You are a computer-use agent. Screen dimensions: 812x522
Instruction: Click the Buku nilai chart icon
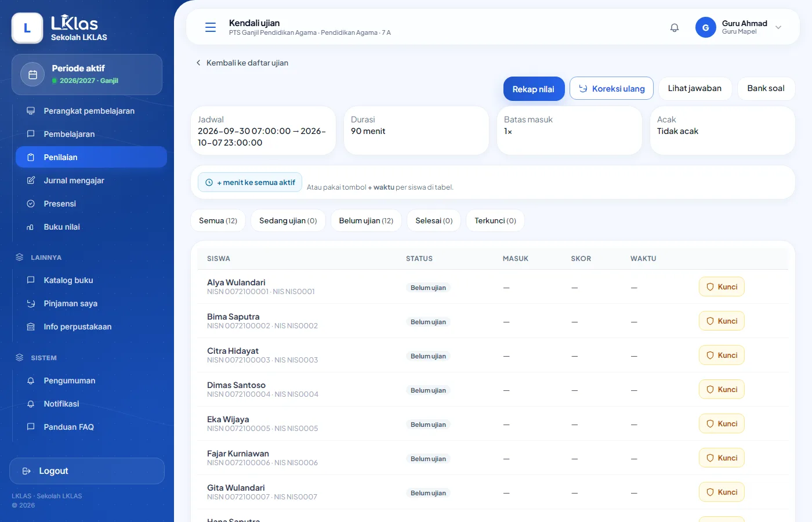pyautogui.click(x=31, y=227)
